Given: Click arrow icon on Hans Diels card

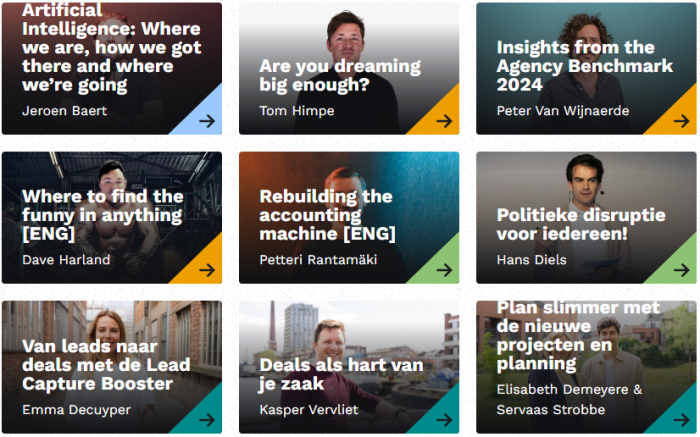Looking at the screenshot, I should [x=681, y=270].
